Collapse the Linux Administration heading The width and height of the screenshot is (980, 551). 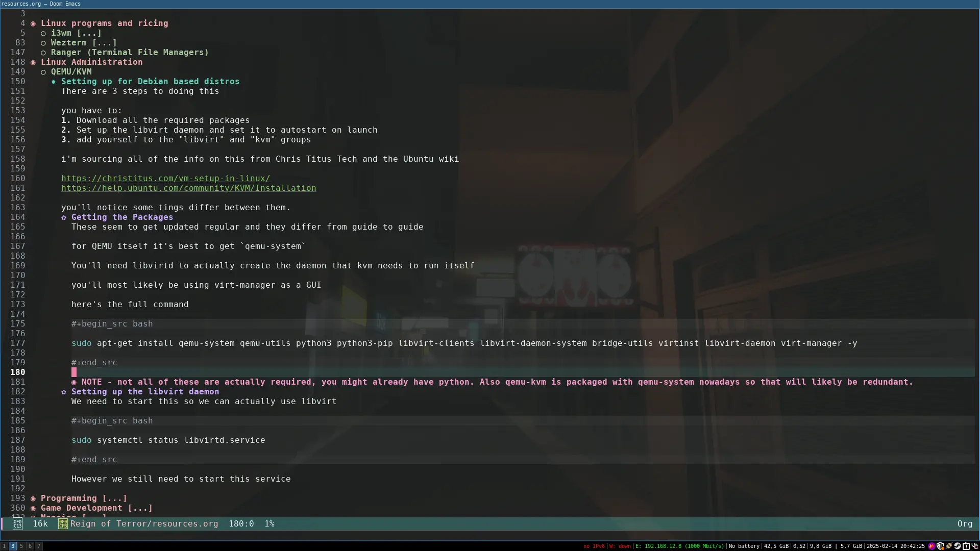click(x=91, y=62)
